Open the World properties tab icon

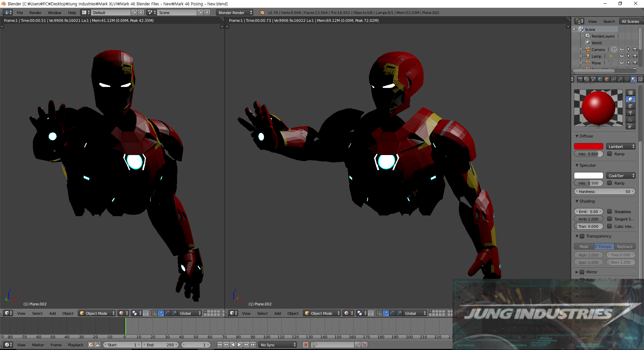coord(600,79)
